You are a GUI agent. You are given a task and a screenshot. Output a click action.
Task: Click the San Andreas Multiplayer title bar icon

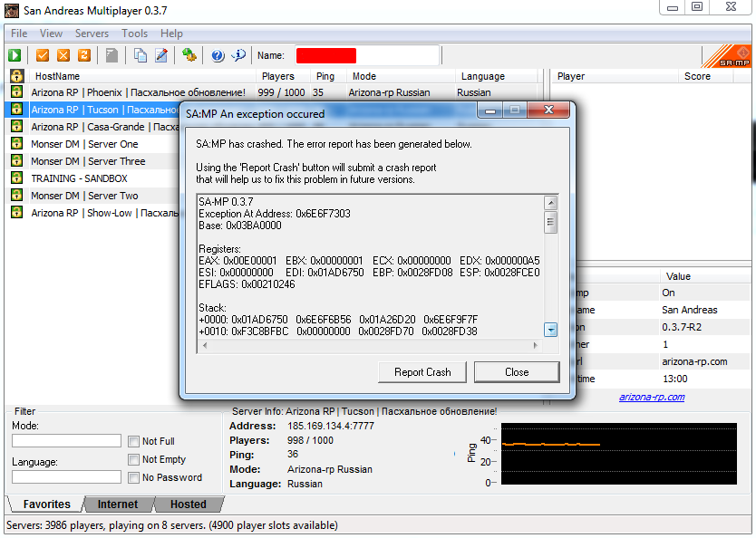[x=12, y=11]
